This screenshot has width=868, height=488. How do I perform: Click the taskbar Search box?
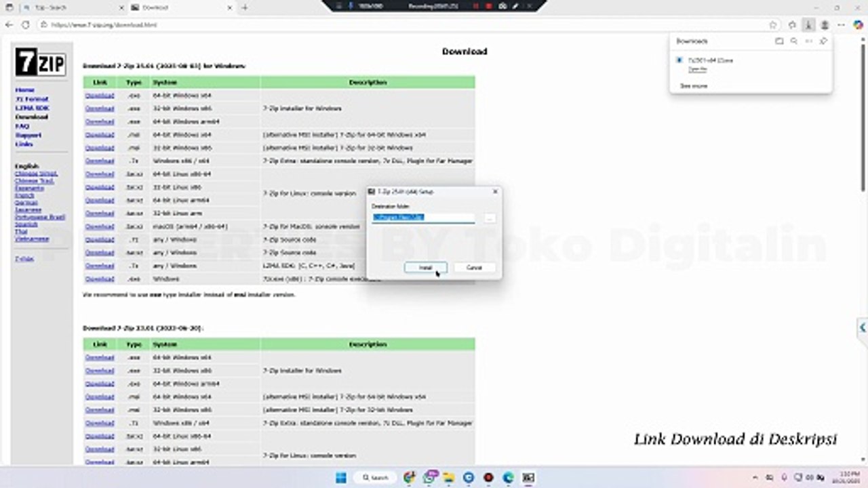(x=375, y=477)
